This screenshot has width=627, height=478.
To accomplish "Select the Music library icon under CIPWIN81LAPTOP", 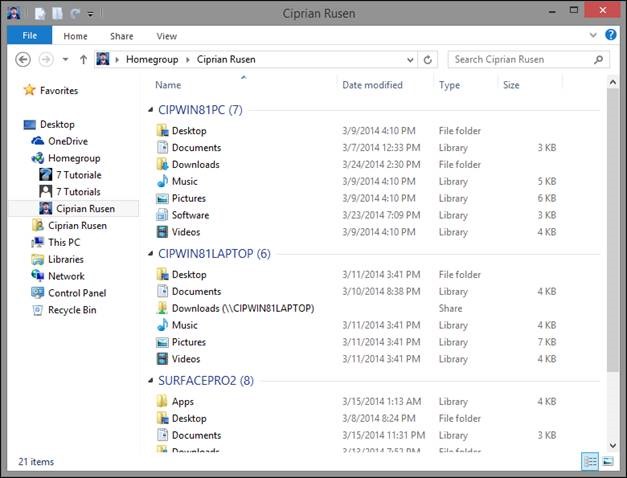I will [x=162, y=325].
